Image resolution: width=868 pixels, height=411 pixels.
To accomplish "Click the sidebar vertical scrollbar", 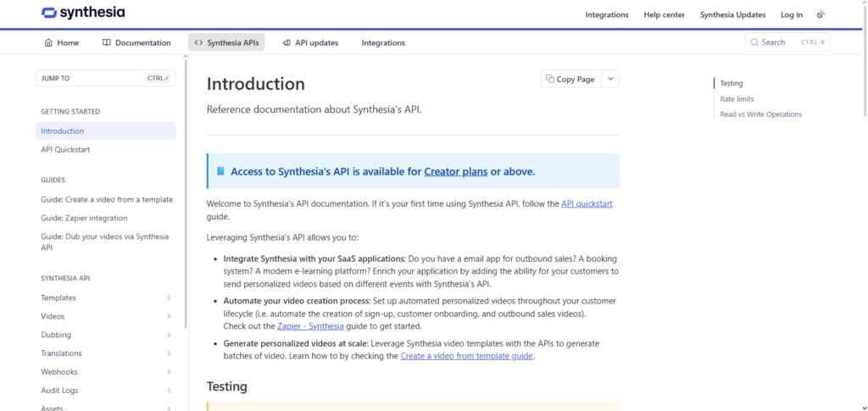I will tap(186, 193).
